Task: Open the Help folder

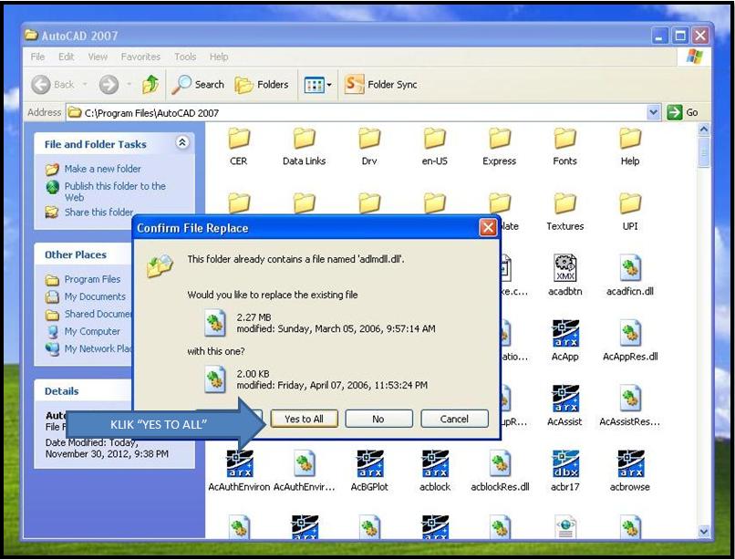Action: (630, 147)
